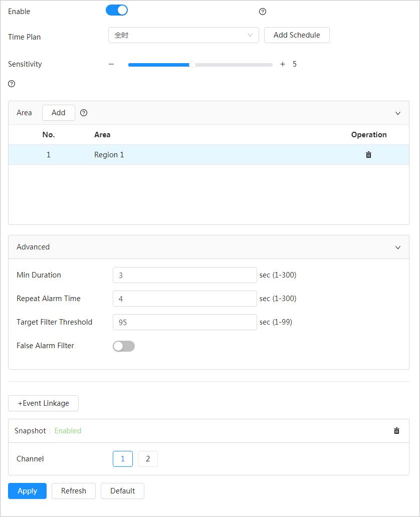This screenshot has height=517, width=420.
Task: Remove the Snapshot linkage with trash icon
Action: [396, 431]
